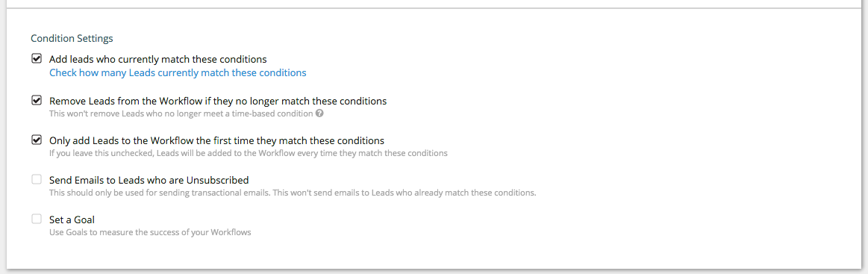
Task: Uncheck Only add Leads first time checkbox
Action: 37,140
